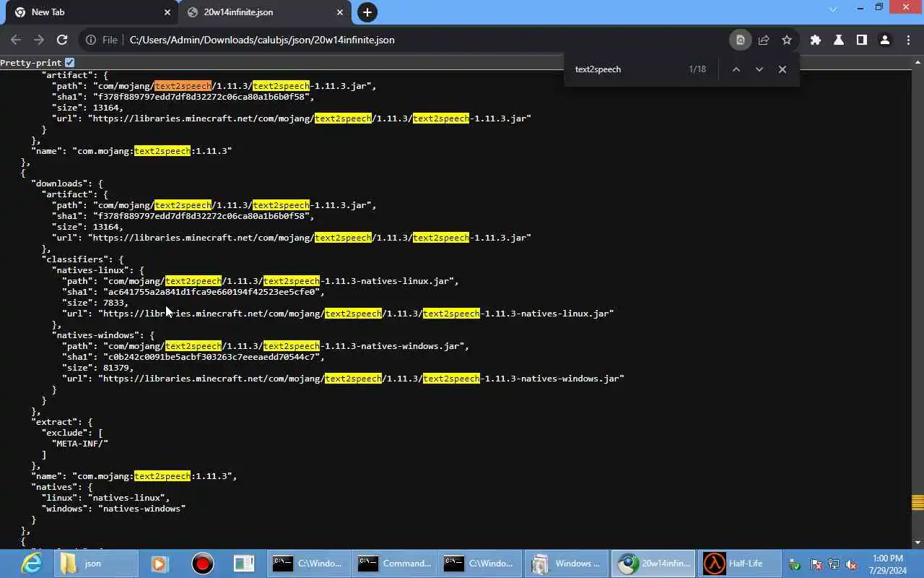The width and height of the screenshot is (924, 578).
Task: Click the vertical scrollbar down arrow
Action: [x=918, y=543]
